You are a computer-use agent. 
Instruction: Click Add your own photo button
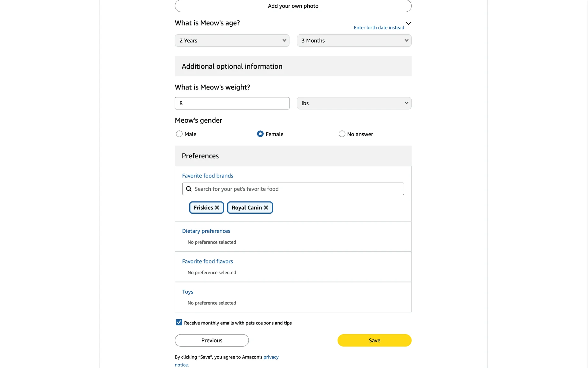[293, 6]
